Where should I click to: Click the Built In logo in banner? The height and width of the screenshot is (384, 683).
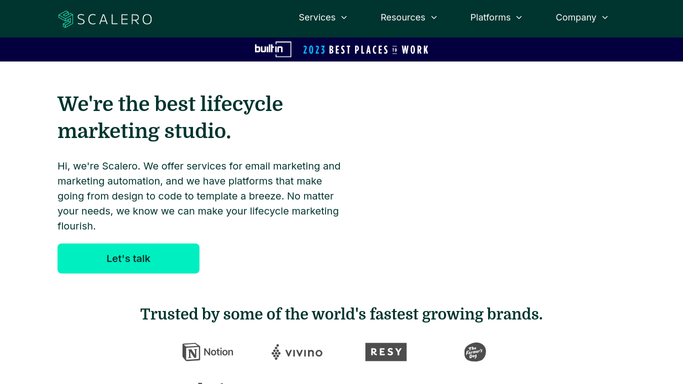coord(273,49)
